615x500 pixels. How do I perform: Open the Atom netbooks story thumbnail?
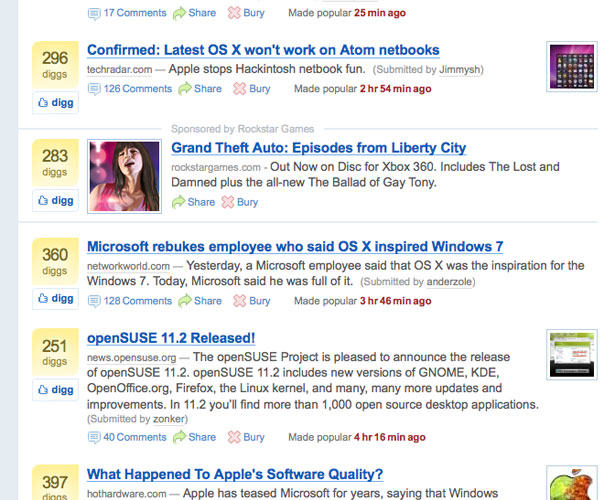572,67
